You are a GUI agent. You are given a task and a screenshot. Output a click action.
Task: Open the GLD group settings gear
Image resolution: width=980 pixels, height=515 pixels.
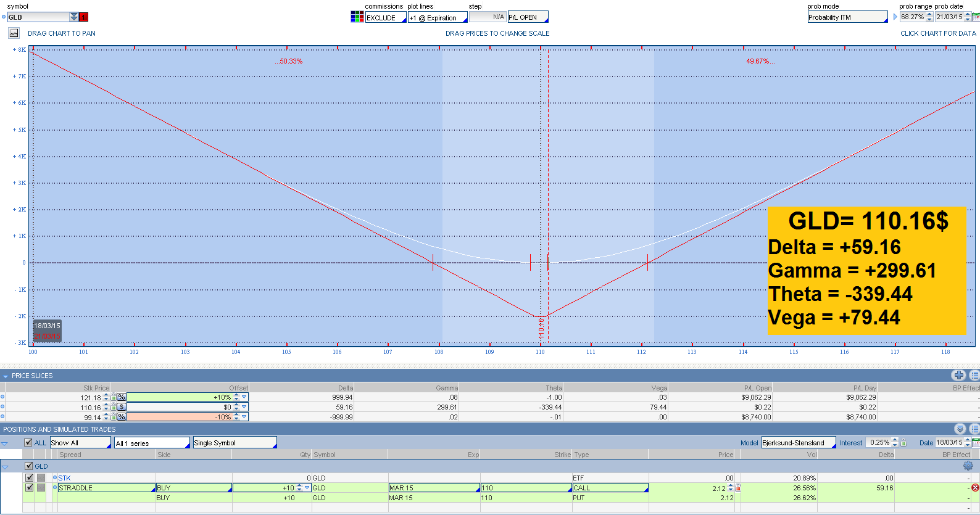click(968, 466)
